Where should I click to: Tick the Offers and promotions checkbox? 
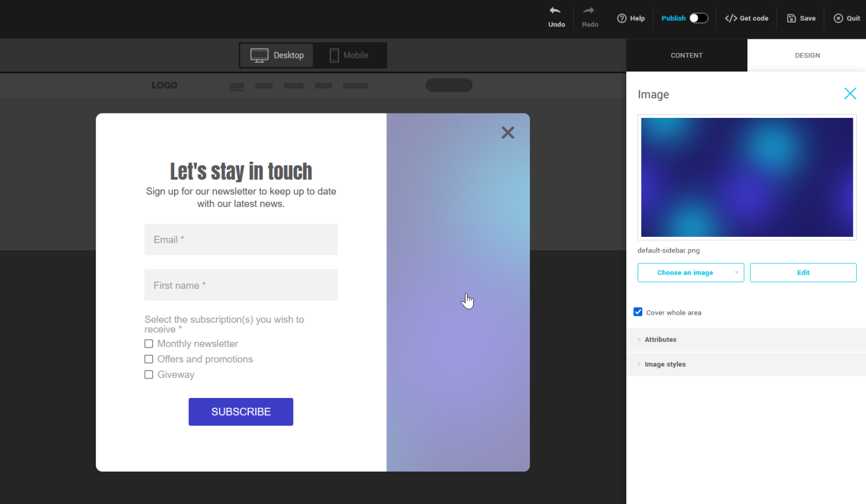pos(149,359)
